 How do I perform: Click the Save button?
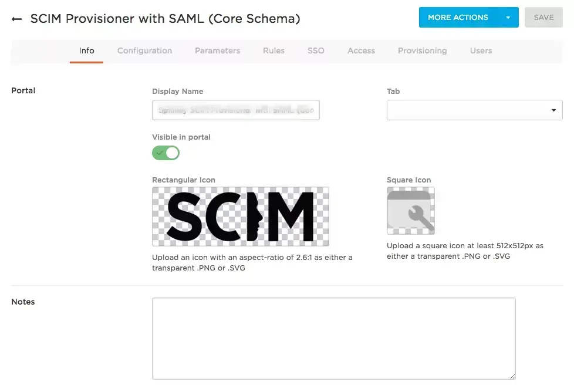(543, 17)
